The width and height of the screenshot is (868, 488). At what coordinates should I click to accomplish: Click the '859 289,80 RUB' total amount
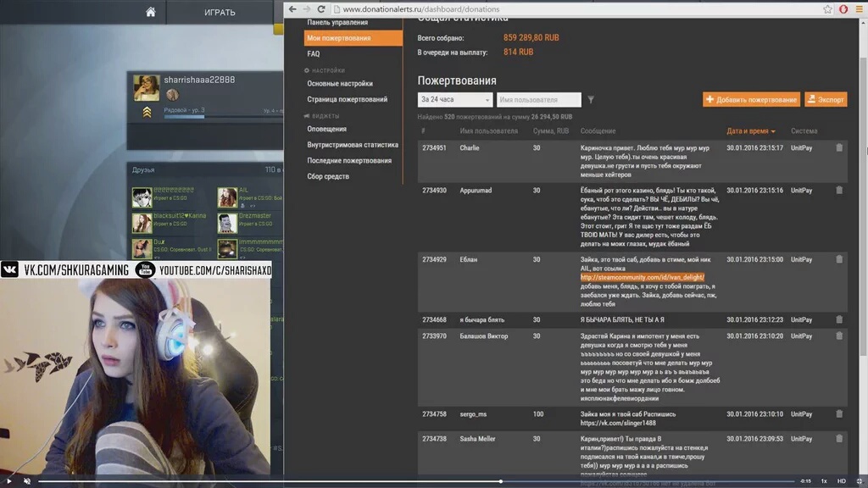point(531,37)
